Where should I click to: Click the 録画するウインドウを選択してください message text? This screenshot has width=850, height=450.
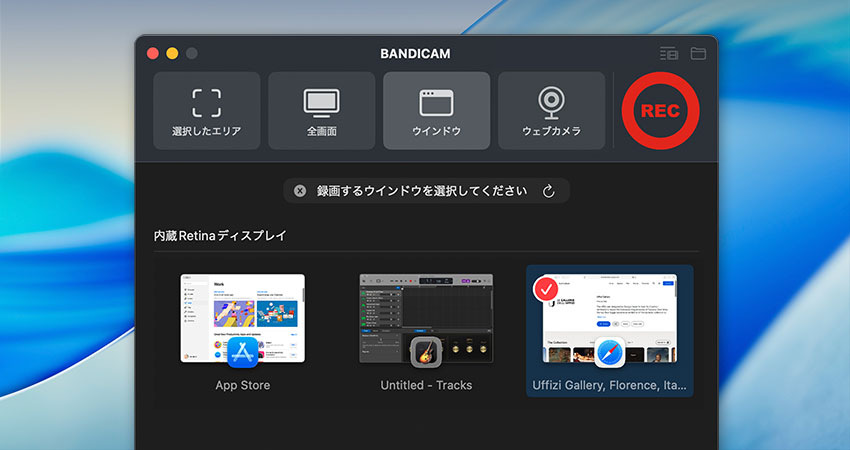[x=421, y=191]
